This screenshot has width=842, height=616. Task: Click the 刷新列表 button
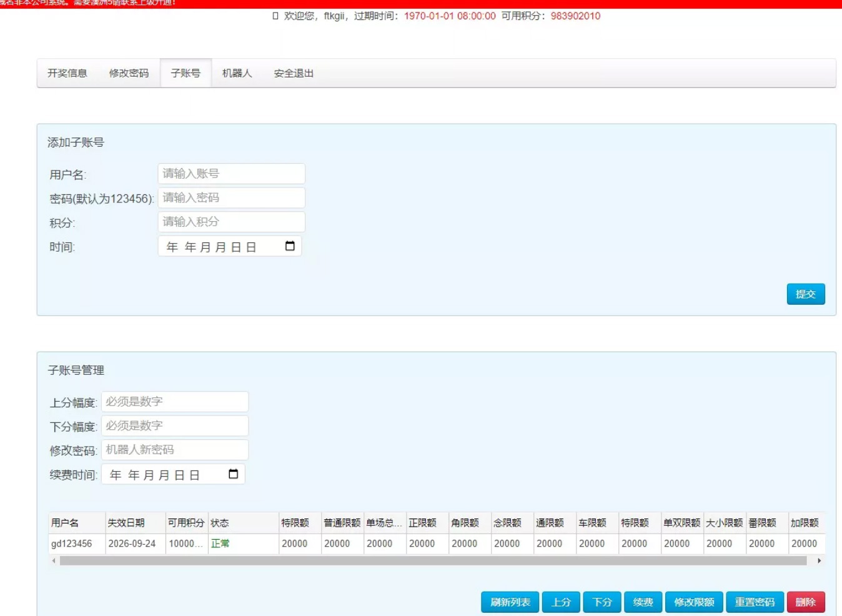coord(510,602)
